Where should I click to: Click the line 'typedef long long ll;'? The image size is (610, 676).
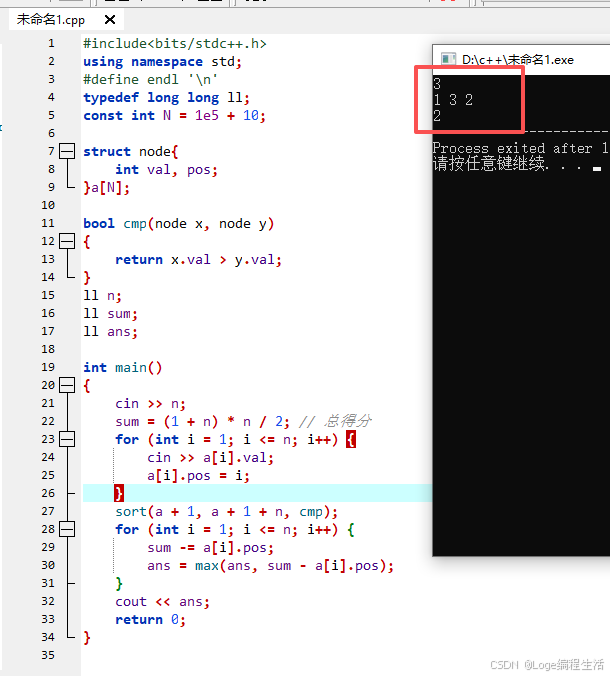click(166, 98)
